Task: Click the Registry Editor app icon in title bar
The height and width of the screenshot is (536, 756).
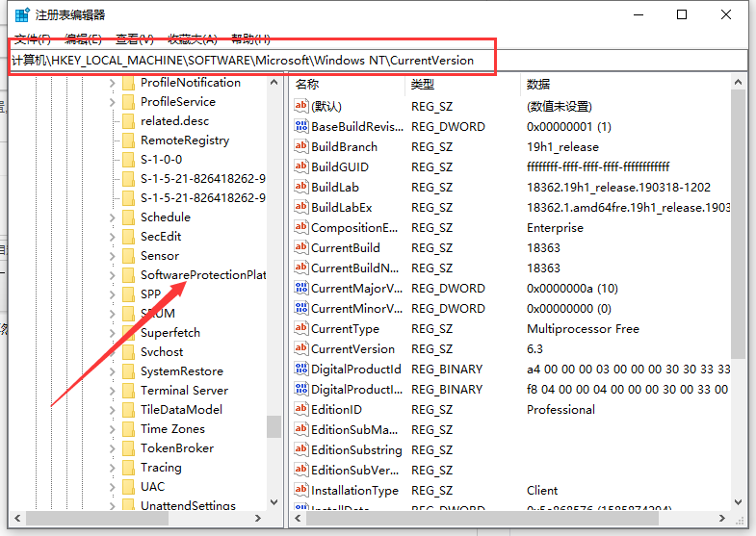Action: [21, 15]
